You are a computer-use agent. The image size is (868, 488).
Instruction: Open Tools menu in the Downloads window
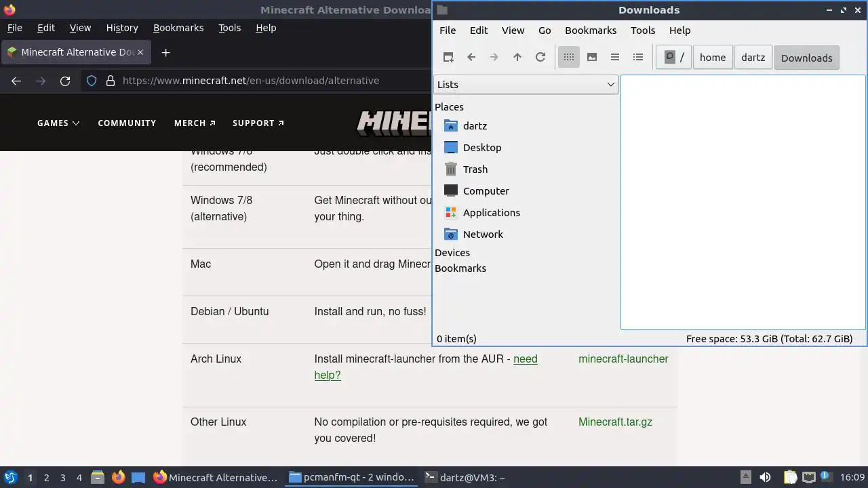coord(643,30)
